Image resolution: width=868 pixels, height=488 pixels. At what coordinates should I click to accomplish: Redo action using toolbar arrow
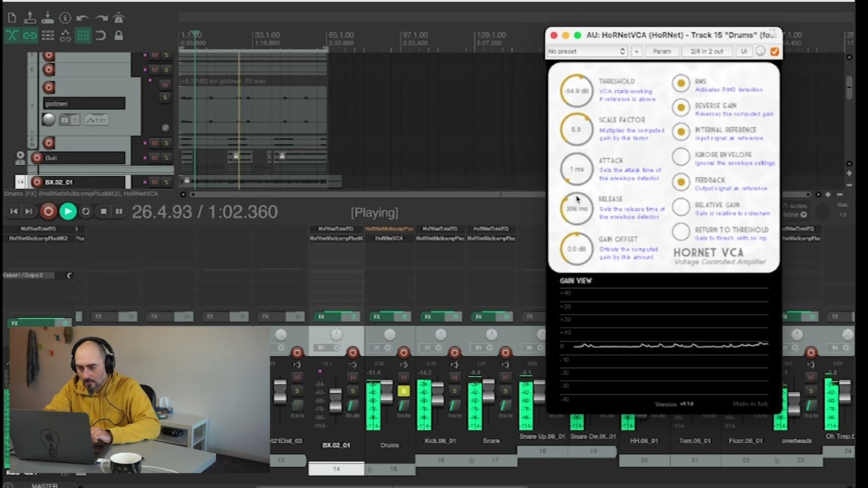coord(101,18)
